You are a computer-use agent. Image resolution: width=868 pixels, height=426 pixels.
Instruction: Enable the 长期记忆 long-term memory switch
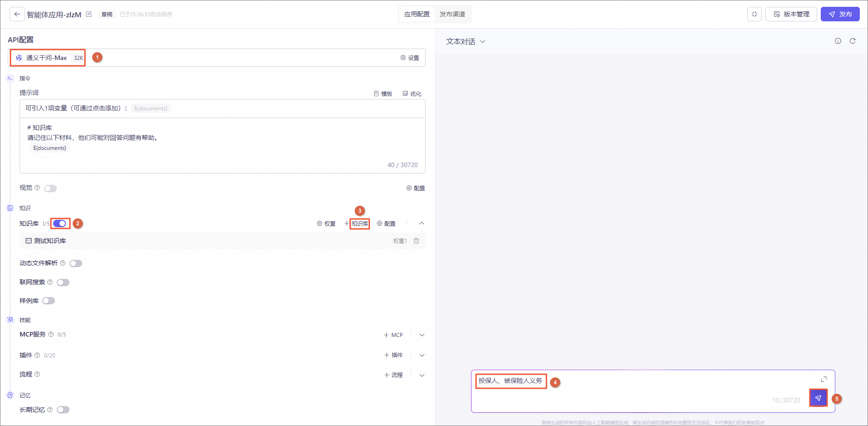pyautogui.click(x=63, y=410)
